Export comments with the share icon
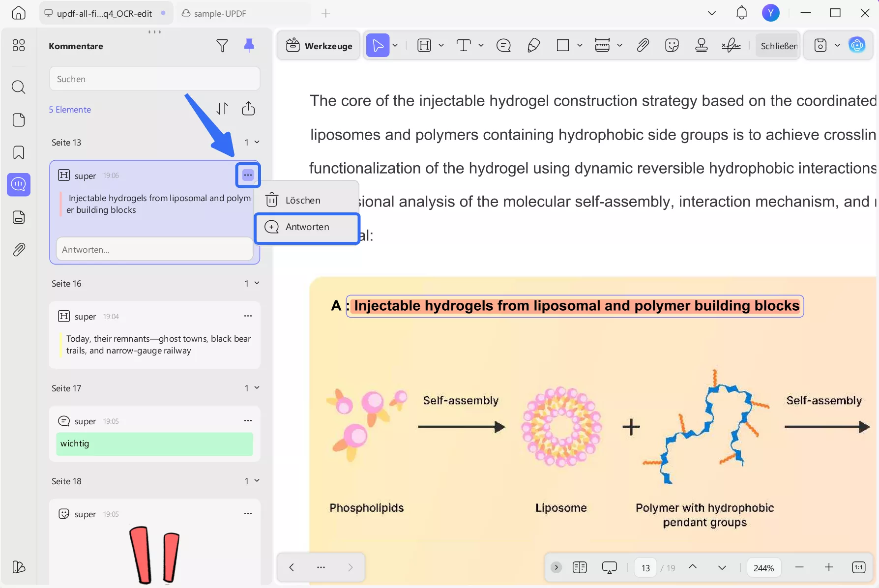879x588 pixels. click(248, 109)
